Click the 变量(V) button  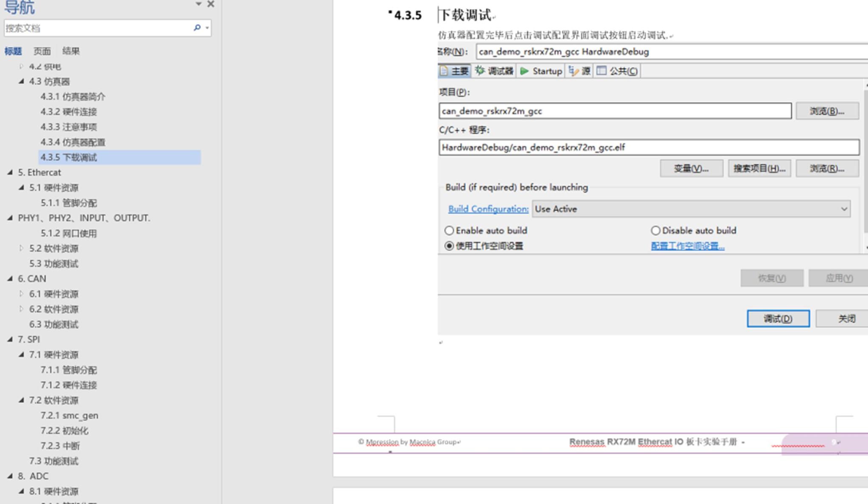(x=691, y=169)
